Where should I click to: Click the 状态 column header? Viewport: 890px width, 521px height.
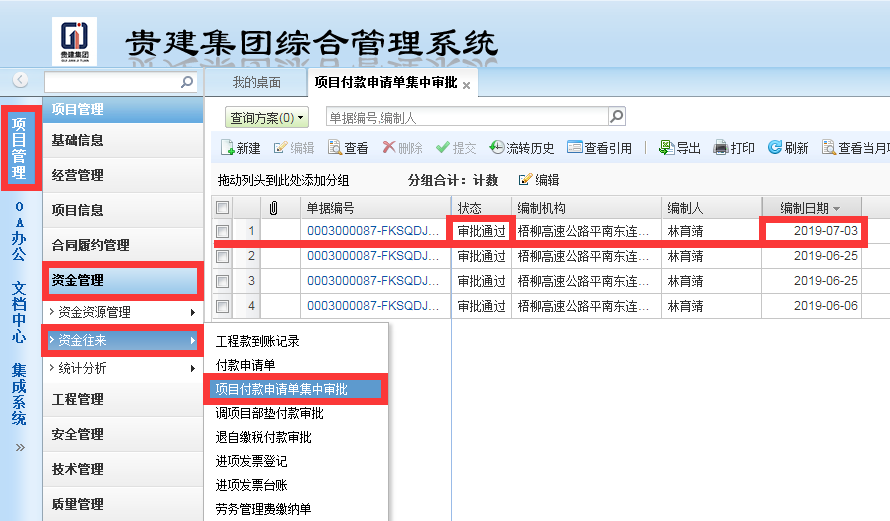click(481, 208)
